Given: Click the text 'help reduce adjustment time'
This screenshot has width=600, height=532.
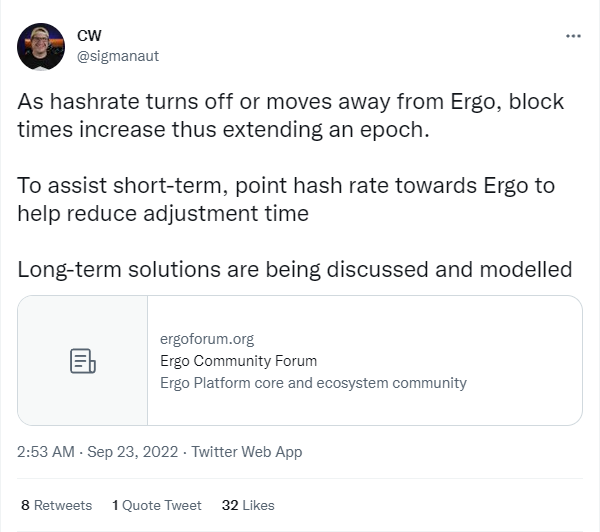Looking at the screenshot, I should coord(163,214).
